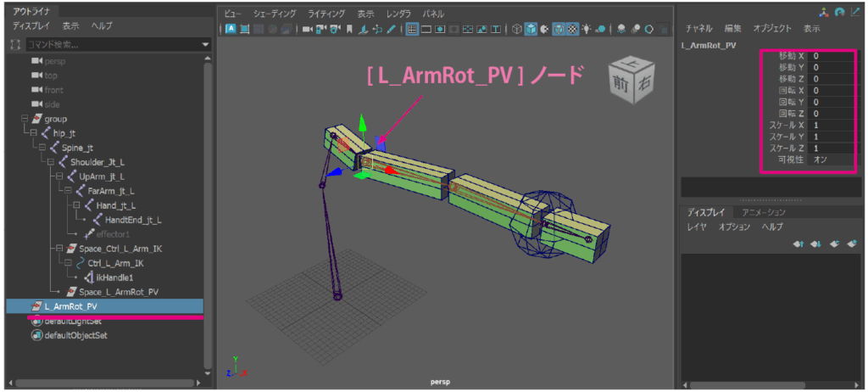Open the シェーディング menu in viewport
This screenshot has width=868, height=392.
pyautogui.click(x=274, y=14)
